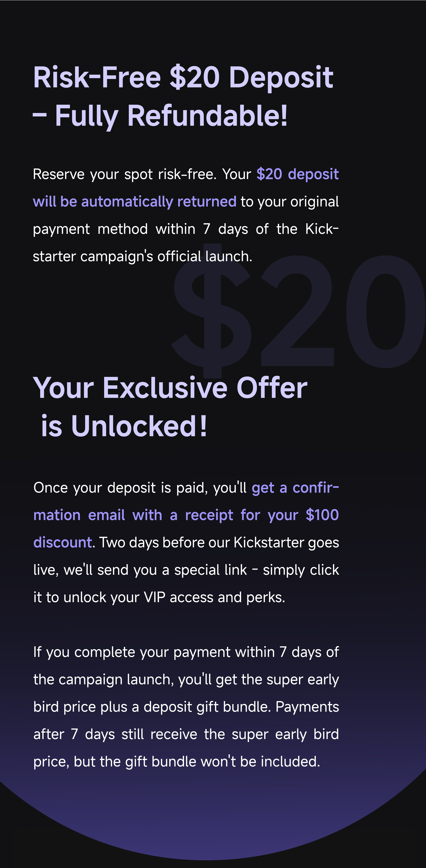
Task: Click "Two days before our Kickstarter goes" text
Action: point(219,543)
